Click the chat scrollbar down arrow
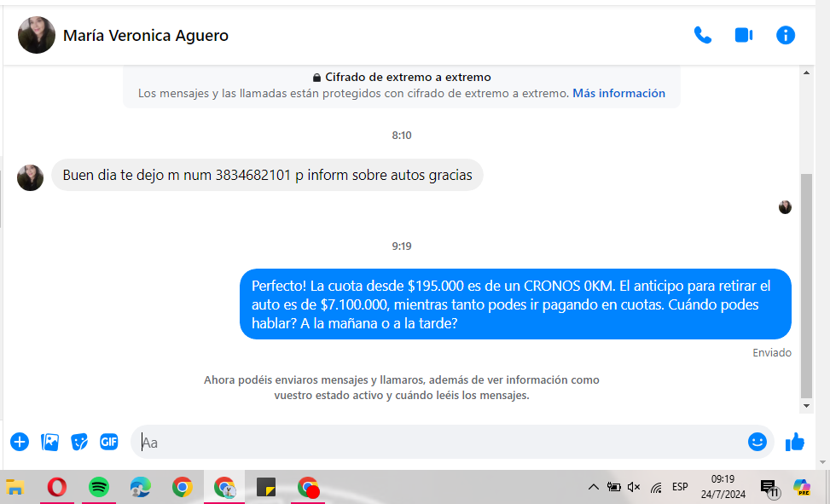The width and height of the screenshot is (830, 504). pos(806,406)
